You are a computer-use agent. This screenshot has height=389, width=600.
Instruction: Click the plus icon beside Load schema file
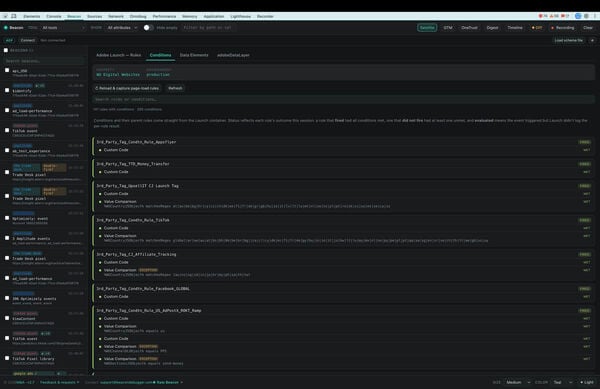pos(592,40)
